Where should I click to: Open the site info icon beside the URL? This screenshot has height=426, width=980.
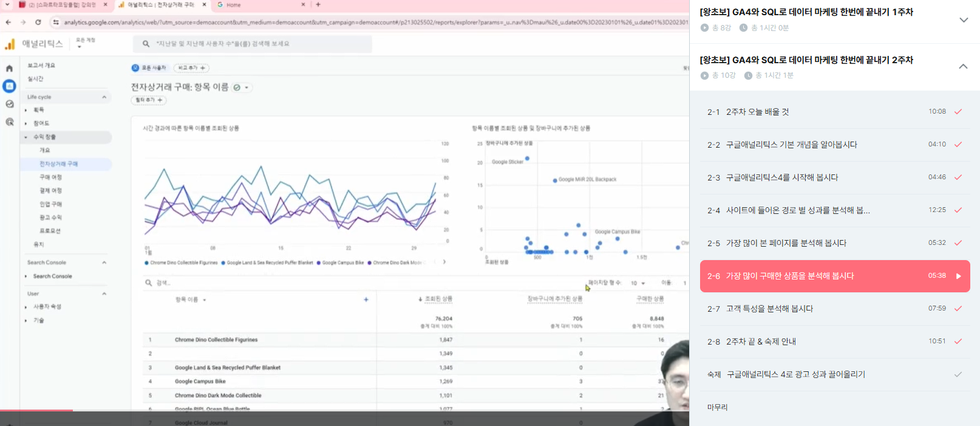(x=56, y=22)
